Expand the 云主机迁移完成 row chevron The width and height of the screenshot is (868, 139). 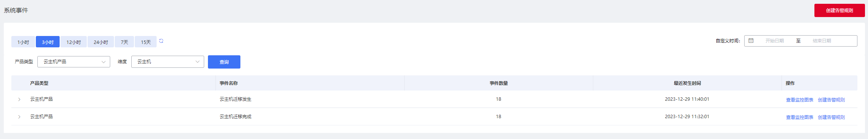click(x=19, y=117)
